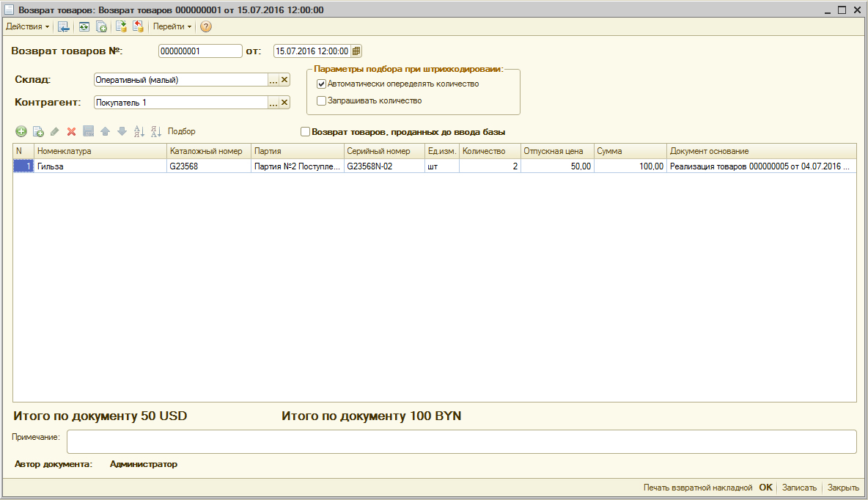This screenshot has height=500, width=868.
Task: Click 'Печать взвратной накладной' button
Action: pyautogui.click(x=697, y=488)
